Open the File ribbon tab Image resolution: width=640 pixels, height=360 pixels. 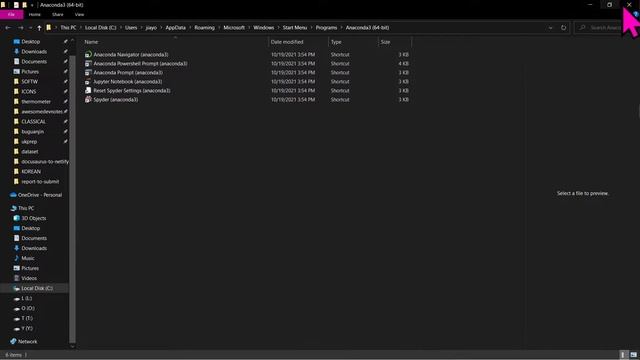(x=11, y=14)
